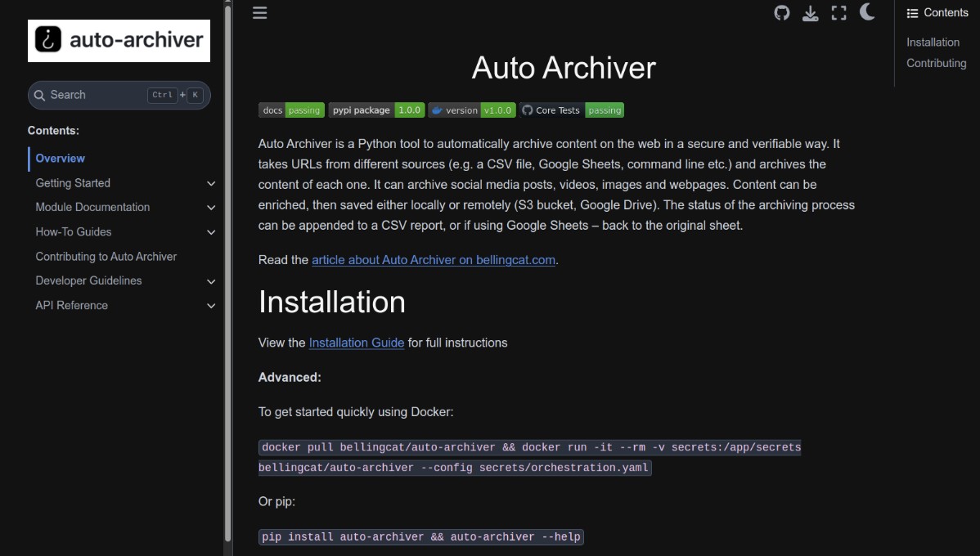
Task: Open the GitHub repository icon
Action: tap(781, 12)
